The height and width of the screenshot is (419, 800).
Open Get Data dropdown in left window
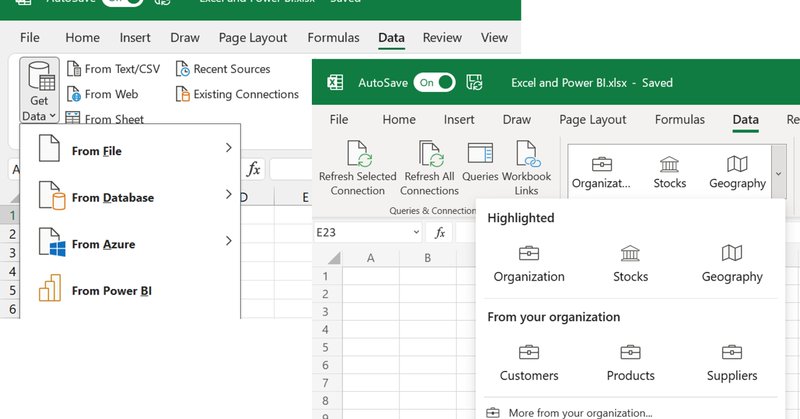coord(39,90)
